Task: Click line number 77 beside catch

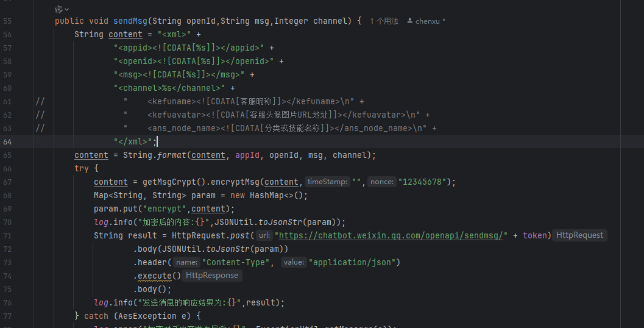Action: 7,316
